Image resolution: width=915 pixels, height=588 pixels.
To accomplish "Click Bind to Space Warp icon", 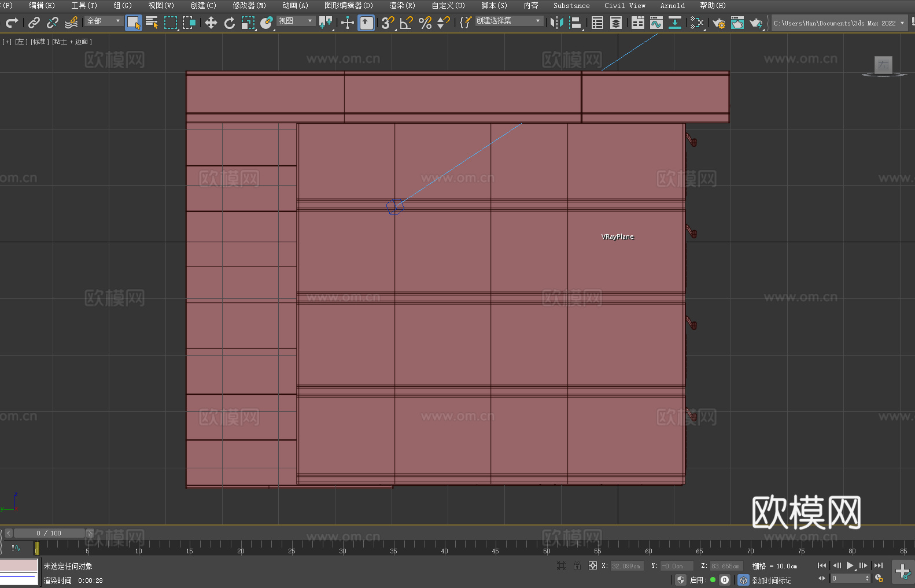I will [x=71, y=23].
